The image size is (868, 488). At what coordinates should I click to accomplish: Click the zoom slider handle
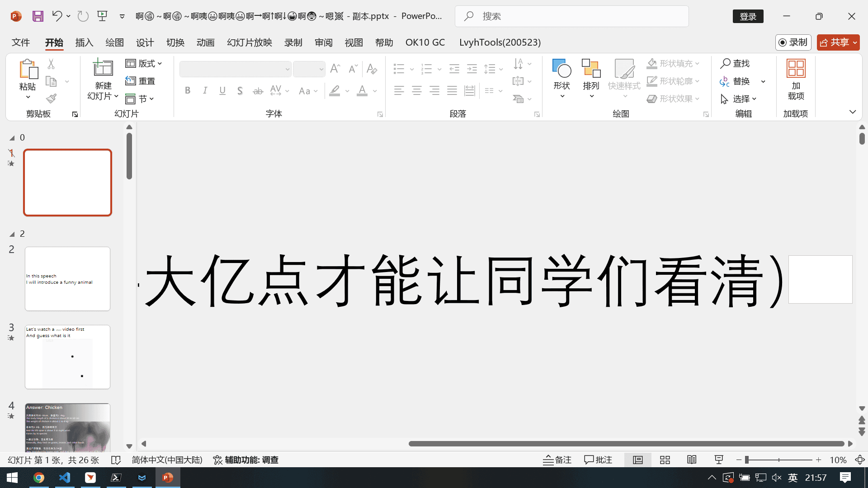point(747,460)
